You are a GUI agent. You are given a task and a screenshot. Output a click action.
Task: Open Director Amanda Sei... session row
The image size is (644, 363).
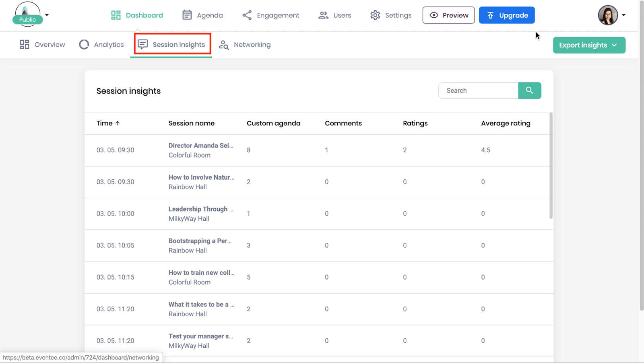pos(200,146)
